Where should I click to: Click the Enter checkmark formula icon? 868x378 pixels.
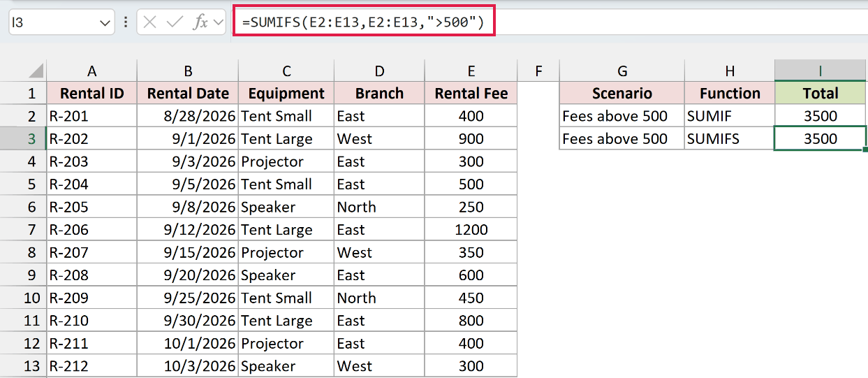(x=175, y=22)
